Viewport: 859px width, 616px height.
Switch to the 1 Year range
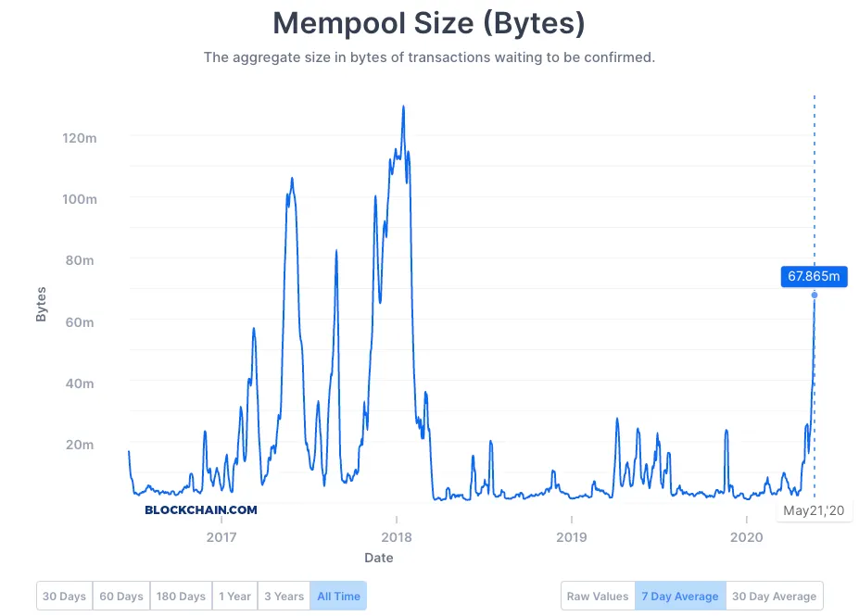click(x=234, y=596)
